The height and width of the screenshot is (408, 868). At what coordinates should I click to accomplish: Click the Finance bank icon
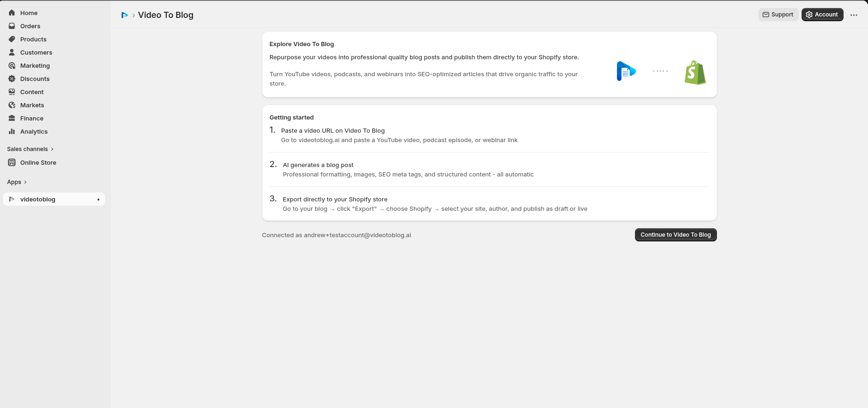pos(12,118)
